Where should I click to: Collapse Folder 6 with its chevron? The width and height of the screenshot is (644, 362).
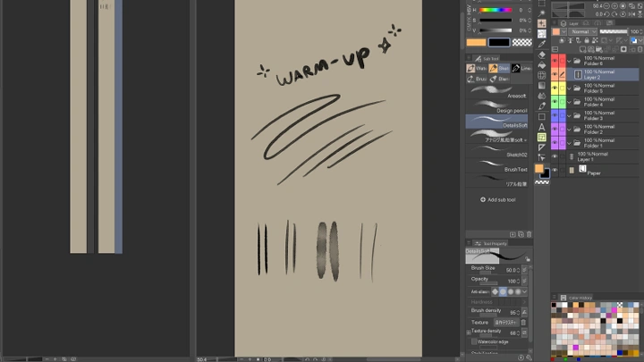569,61
